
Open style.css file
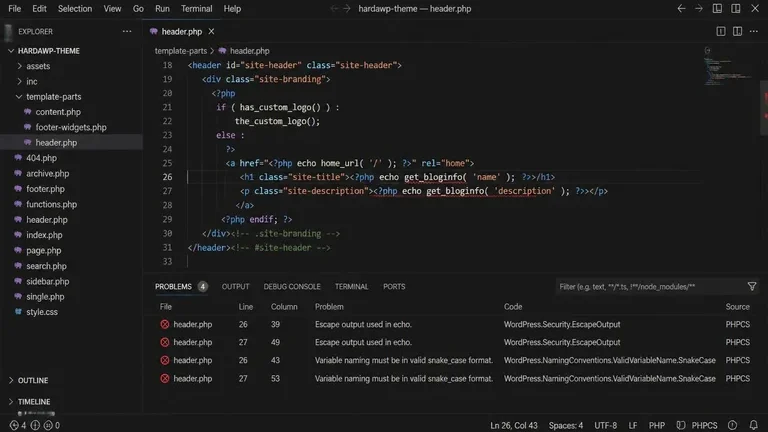point(42,312)
